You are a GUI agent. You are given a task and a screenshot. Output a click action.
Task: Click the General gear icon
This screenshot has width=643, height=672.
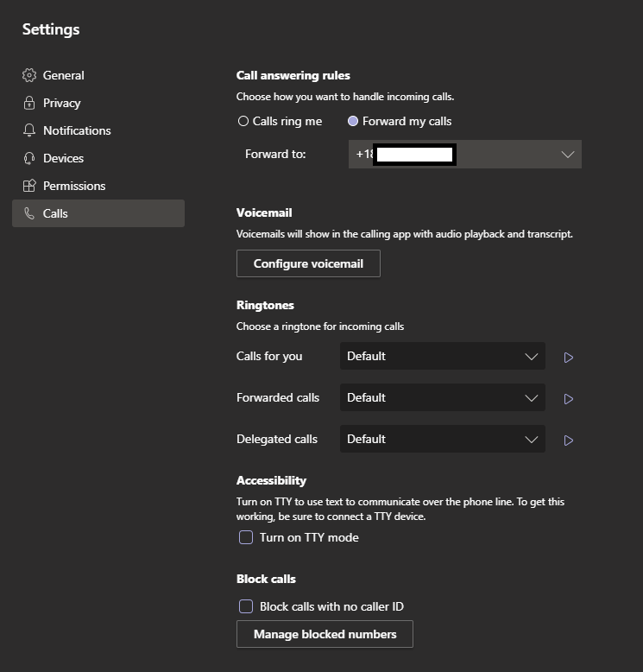pyautogui.click(x=29, y=75)
